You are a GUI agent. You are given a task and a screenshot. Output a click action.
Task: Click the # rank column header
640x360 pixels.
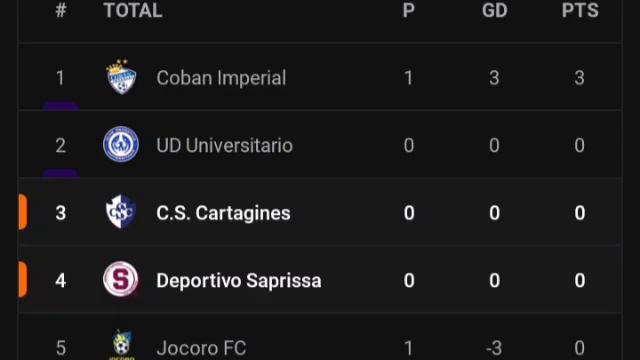[61, 10]
